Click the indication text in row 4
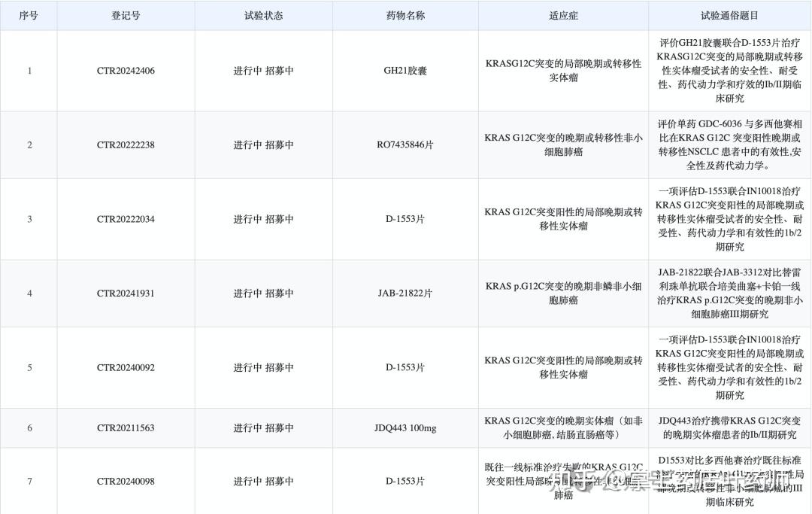The height and width of the screenshot is (514, 812). pos(564,293)
